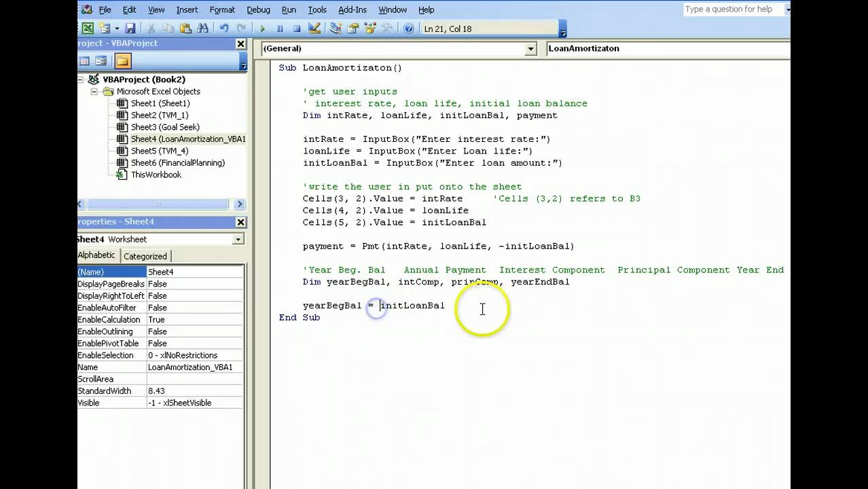Open the Format menu
The height and width of the screenshot is (489, 868).
coord(222,10)
